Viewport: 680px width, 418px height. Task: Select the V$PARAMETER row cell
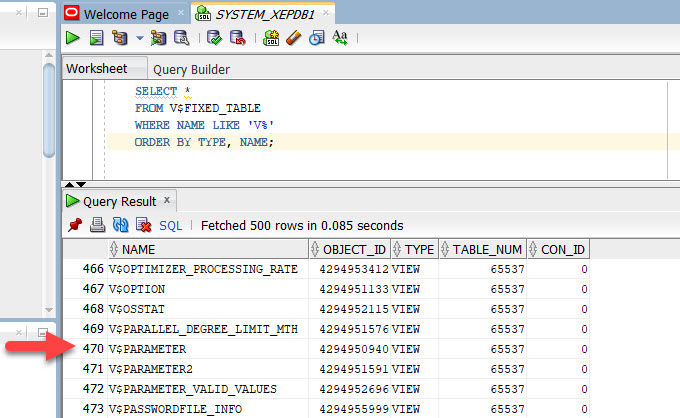[208, 349]
